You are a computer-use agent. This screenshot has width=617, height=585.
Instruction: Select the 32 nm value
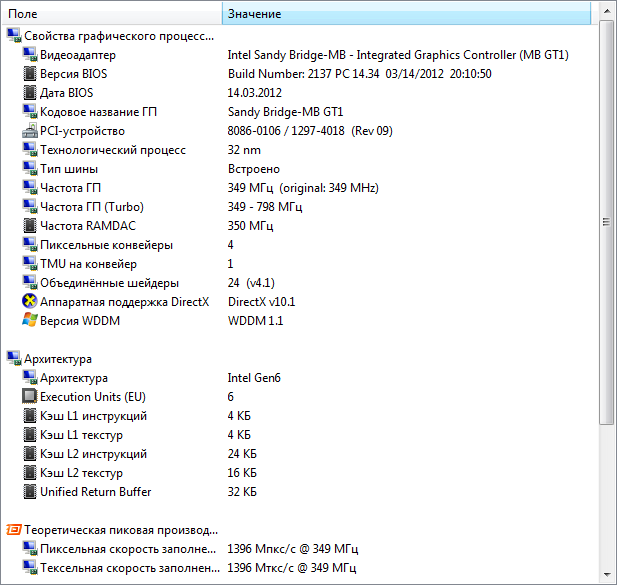point(244,149)
